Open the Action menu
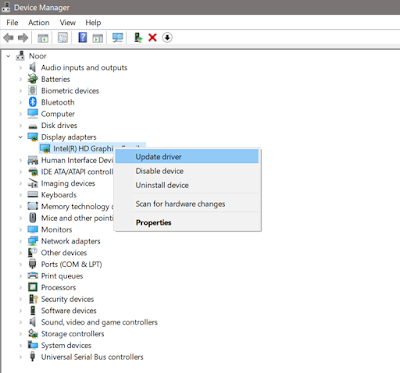The width and height of the screenshot is (400, 373). [39, 22]
